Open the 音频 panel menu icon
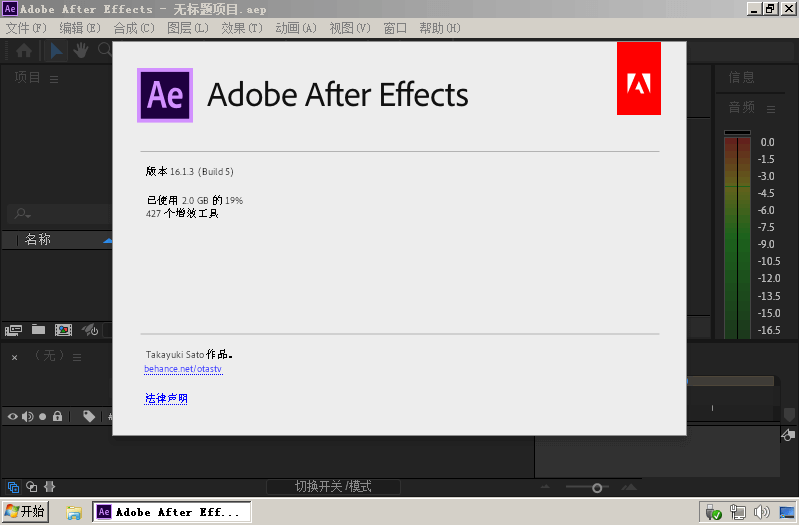Viewport: 799px width, 525px height. tap(771, 109)
